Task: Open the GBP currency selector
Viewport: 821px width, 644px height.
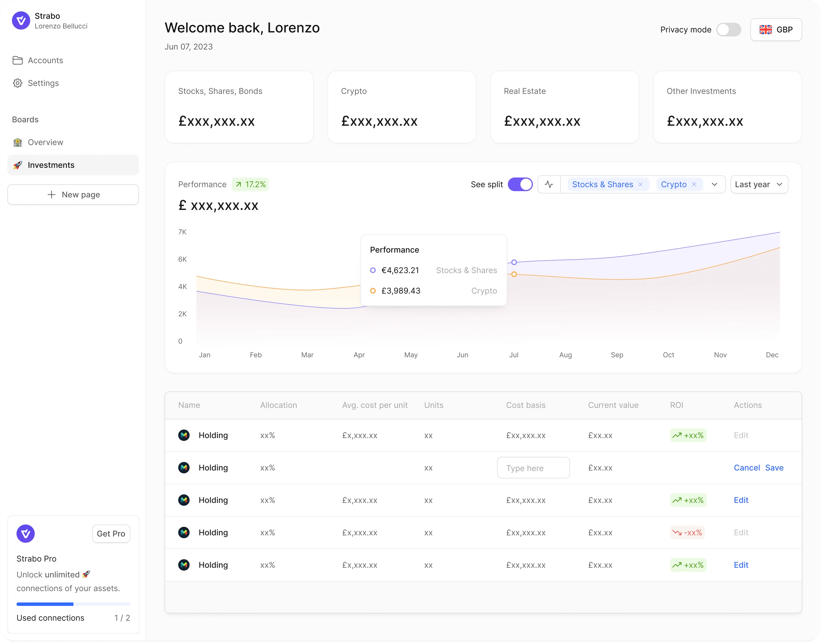Action: (x=776, y=30)
